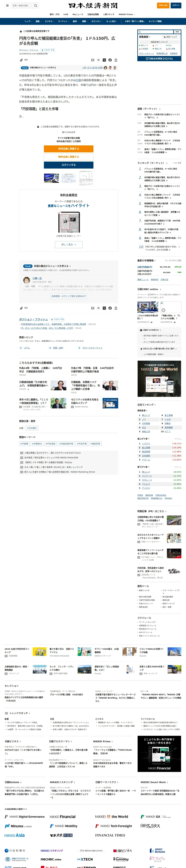
Task: Open the 朝刊・夕刊 menu item
Action: point(54,14)
